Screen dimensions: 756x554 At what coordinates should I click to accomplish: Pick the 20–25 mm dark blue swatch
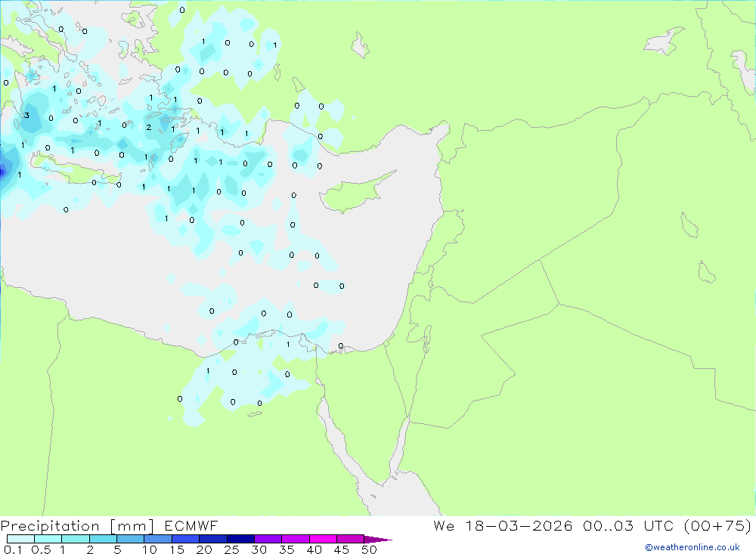213,539
